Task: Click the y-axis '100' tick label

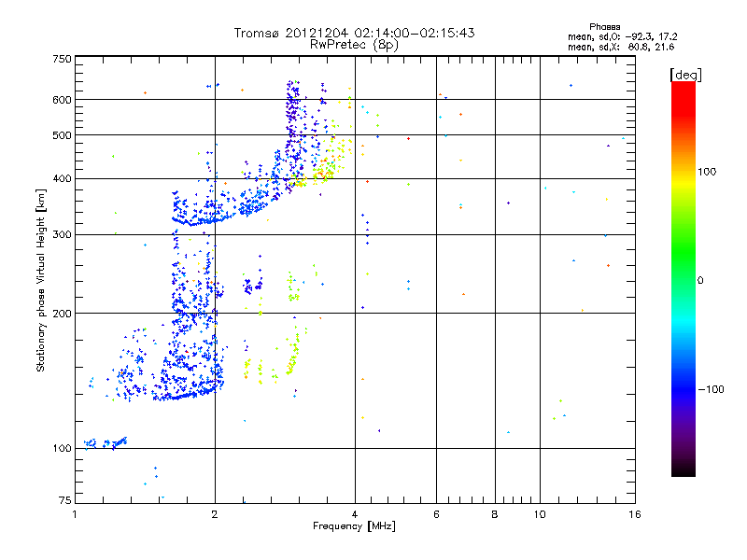Action: pyautogui.click(x=62, y=449)
